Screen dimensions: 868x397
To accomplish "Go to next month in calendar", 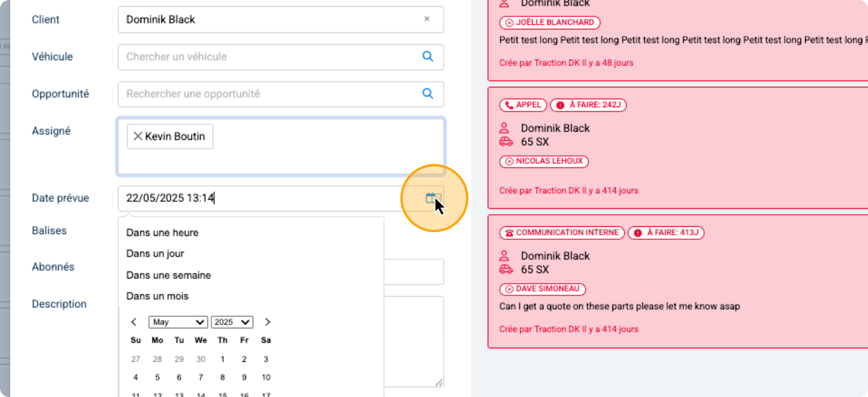I will 267,322.
